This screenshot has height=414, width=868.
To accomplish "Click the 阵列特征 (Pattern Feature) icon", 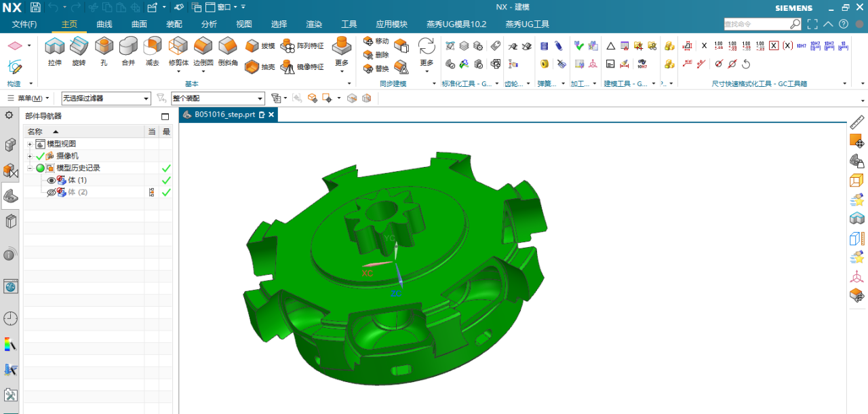I will 302,45.
